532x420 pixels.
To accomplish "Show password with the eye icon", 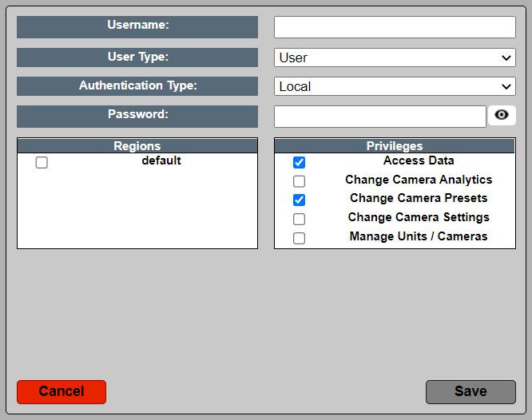I will coord(502,115).
